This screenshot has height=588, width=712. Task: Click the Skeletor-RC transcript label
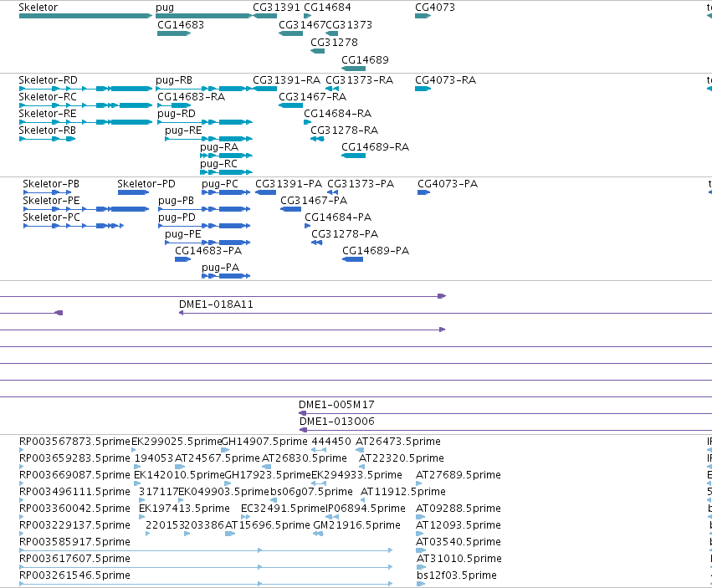48,97
